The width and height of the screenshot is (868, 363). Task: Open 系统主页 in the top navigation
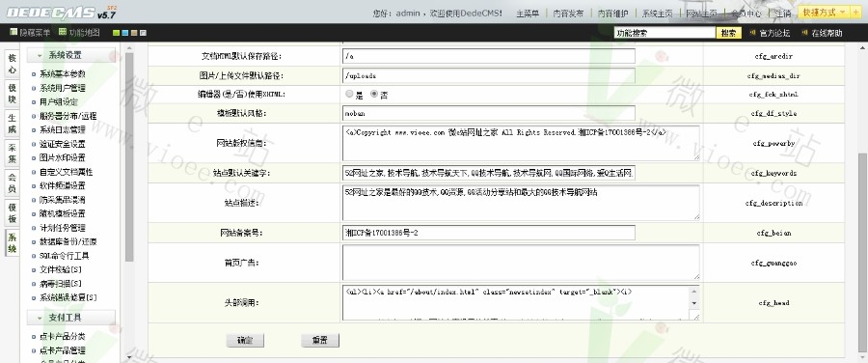click(657, 14)
